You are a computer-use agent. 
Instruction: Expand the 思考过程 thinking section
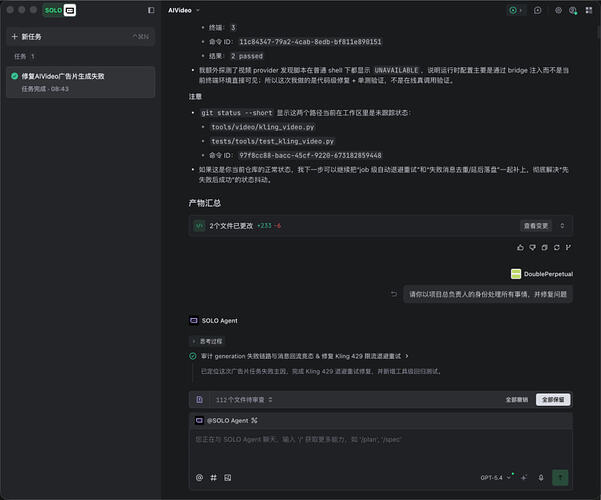click(207, 341)
